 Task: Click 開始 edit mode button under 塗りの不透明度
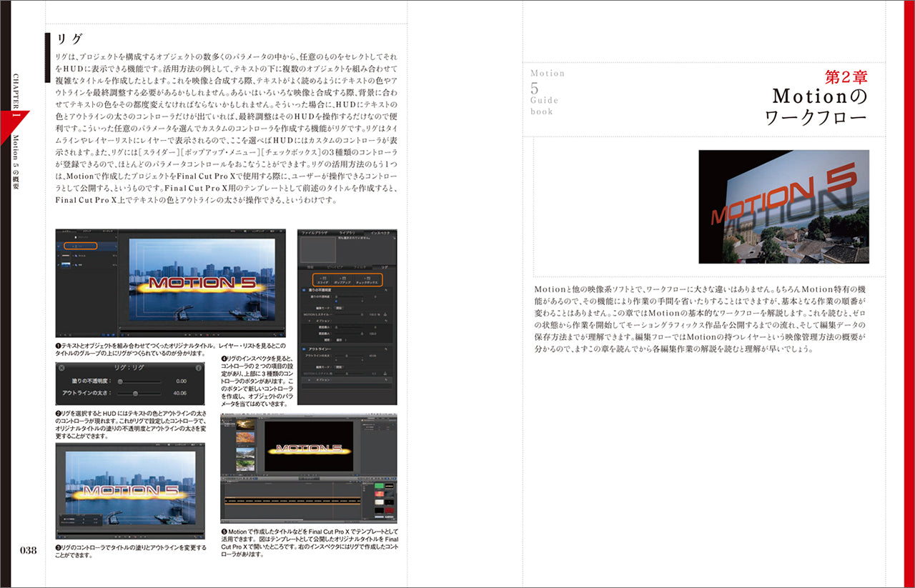click(x=339, y=308)
